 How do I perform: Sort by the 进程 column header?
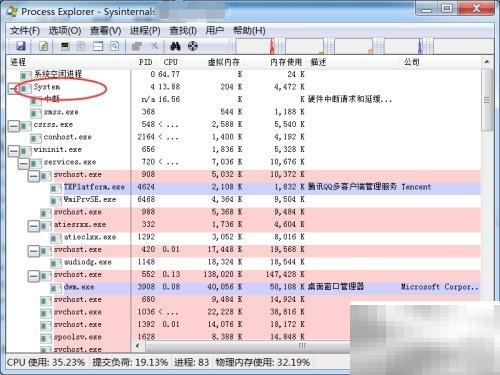[69, 62]
